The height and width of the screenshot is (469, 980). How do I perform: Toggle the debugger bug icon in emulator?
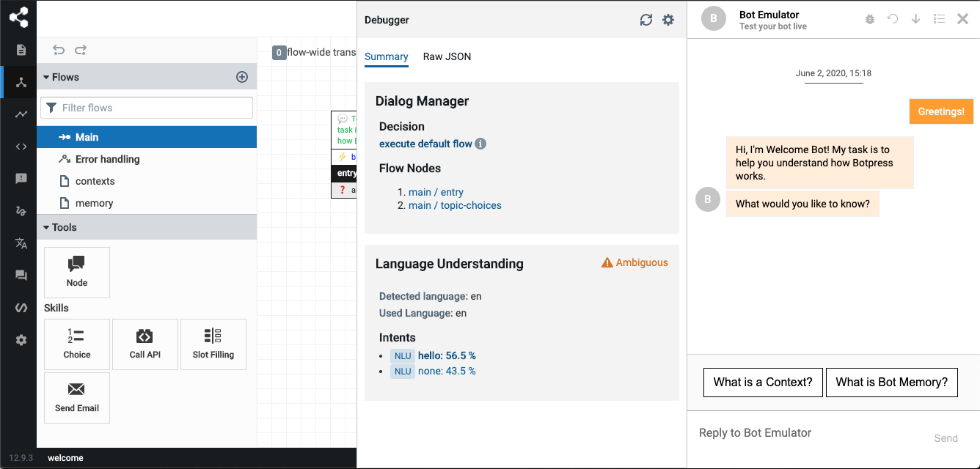coord(870,19)
